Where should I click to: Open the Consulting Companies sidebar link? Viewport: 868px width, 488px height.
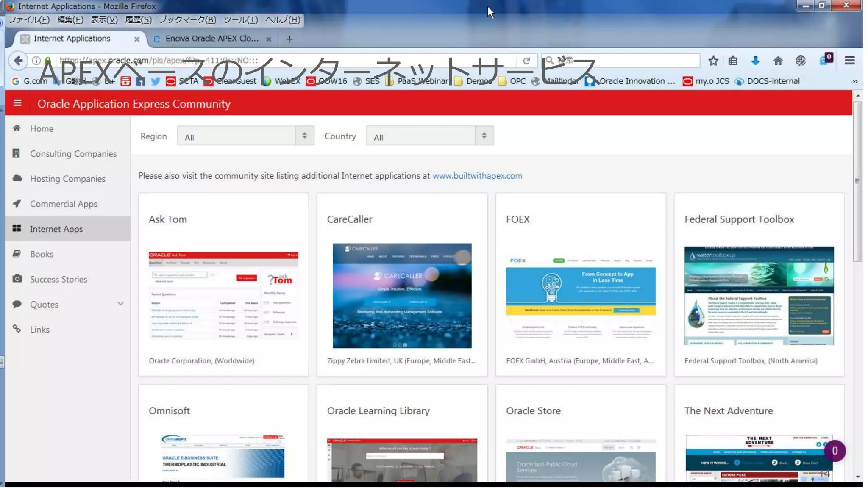[73, 153]
